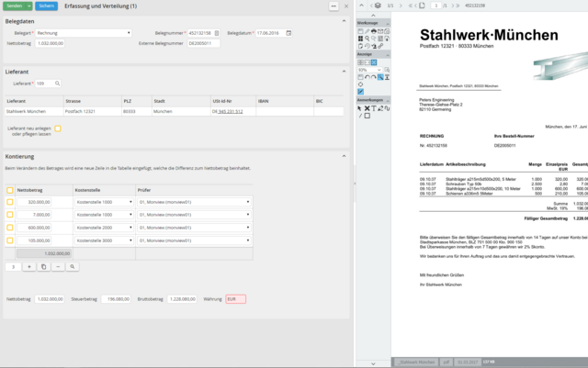
Task: Rotate the document right
Action: (x=374, y=77)
